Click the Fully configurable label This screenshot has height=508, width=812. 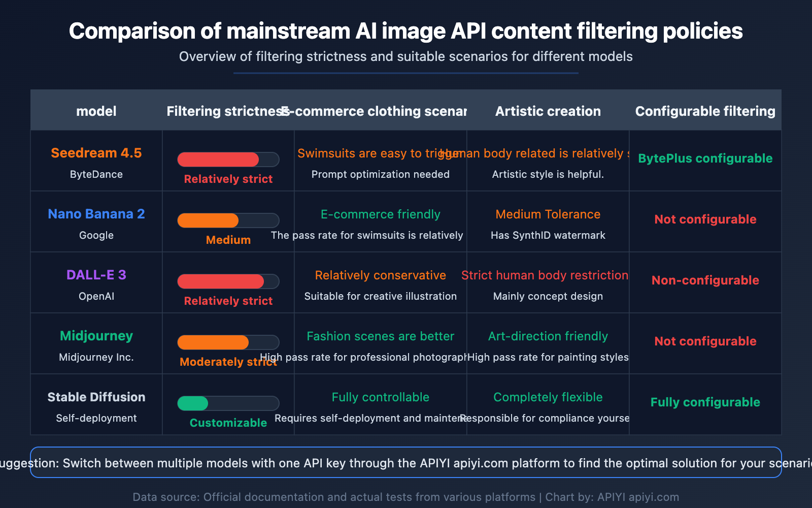(705, 402)
